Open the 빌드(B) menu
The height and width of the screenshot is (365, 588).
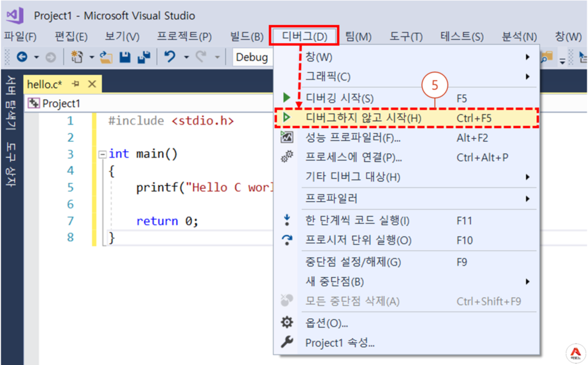247,37
